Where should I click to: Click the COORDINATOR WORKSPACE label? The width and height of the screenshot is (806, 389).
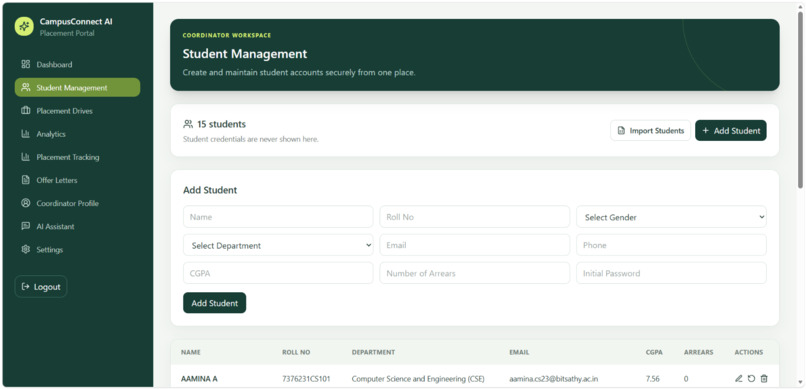[227, 35]
